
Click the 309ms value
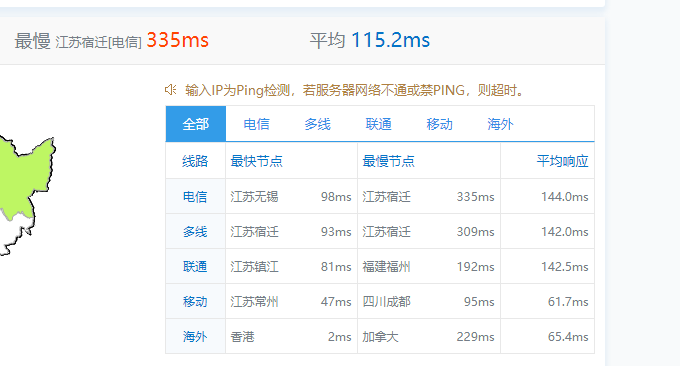click(x=475, y=232)
